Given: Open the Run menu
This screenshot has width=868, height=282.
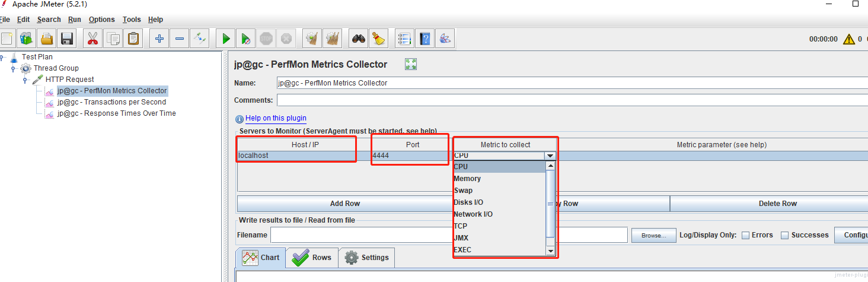Looking at the screenshot, I should 75,20.
